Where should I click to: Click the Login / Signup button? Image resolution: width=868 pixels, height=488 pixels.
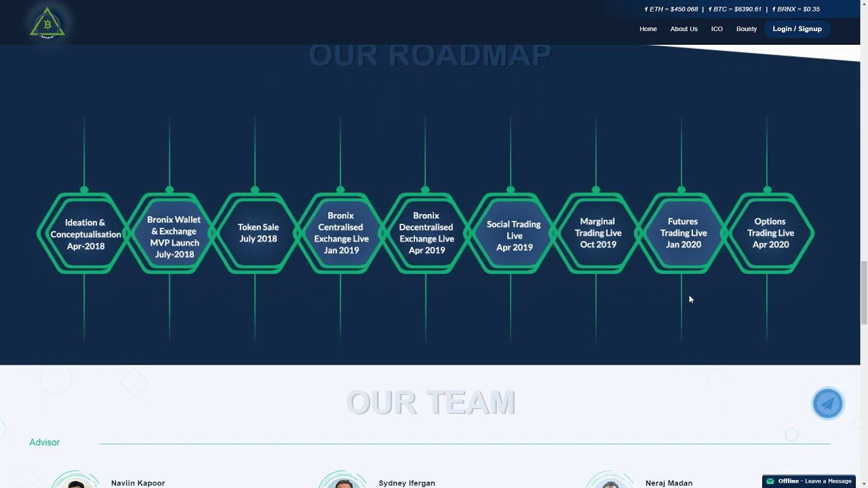(x=797, y=29)
